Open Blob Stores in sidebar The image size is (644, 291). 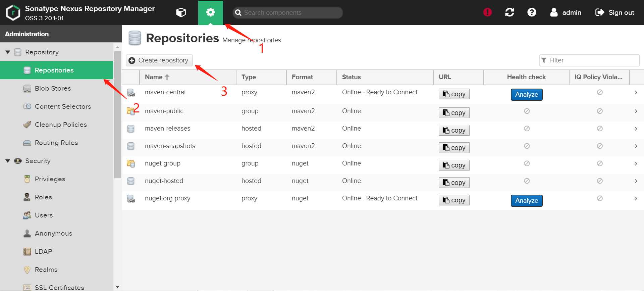click(x=56, y=88)
